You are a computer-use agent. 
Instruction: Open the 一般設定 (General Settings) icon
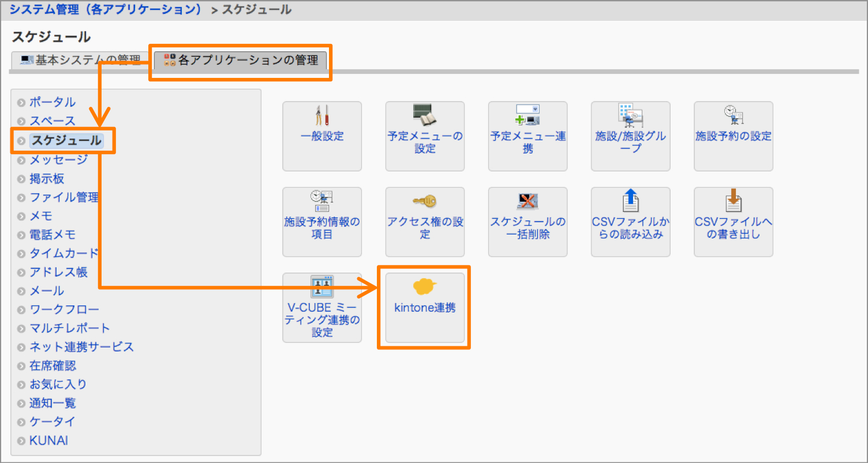pyautogui.click(x=321, y=136)
